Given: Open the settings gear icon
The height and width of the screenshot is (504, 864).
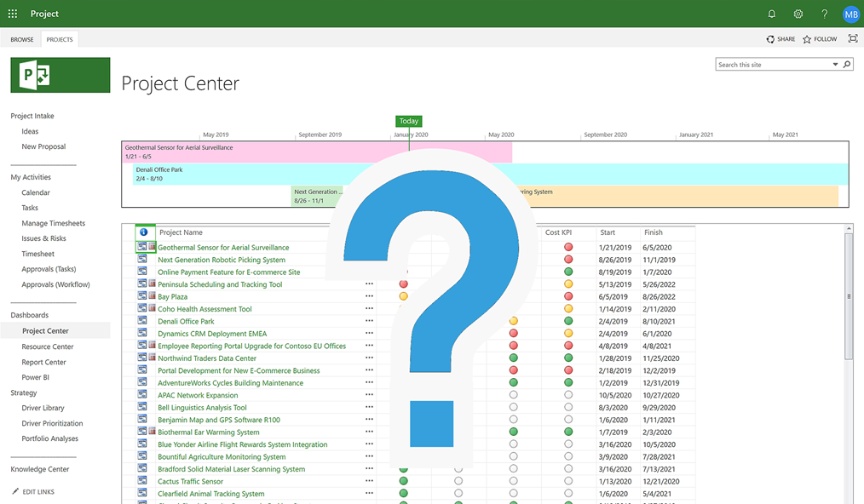Looking at the screenshot, I should (798, 14).
